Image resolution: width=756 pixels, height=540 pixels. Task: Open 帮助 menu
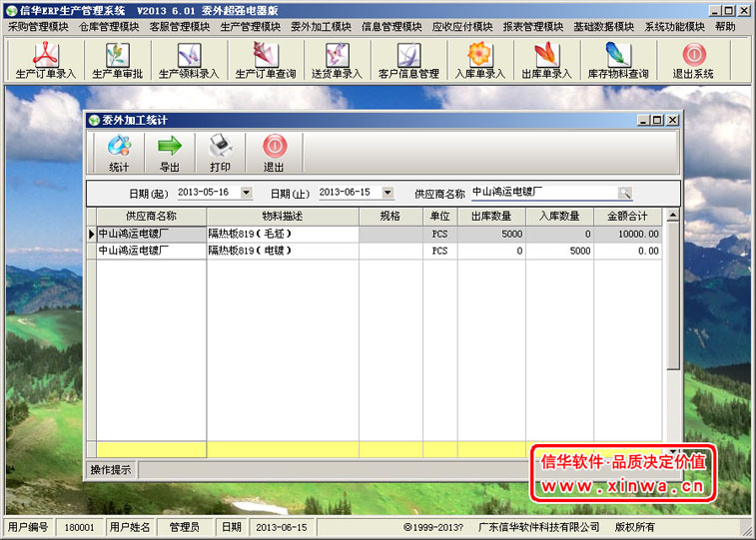tap(725, 27)
